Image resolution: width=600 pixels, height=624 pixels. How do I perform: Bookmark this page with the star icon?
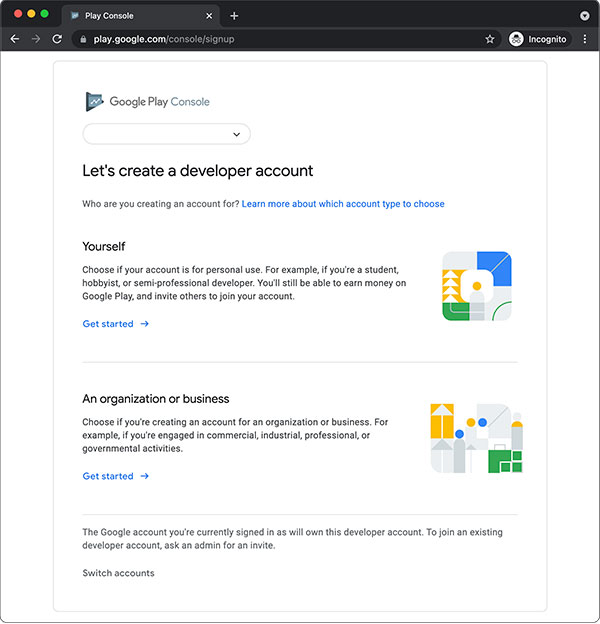pos(490,39)
